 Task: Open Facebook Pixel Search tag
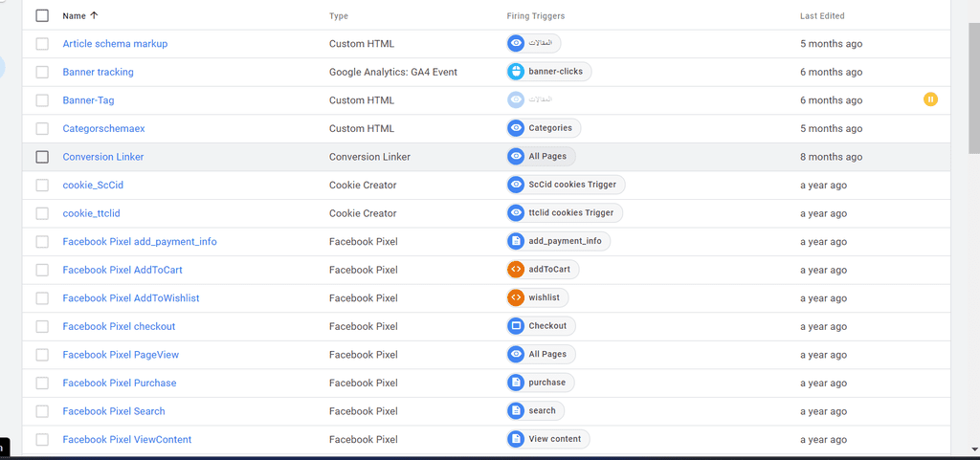(x=114, y=410)
